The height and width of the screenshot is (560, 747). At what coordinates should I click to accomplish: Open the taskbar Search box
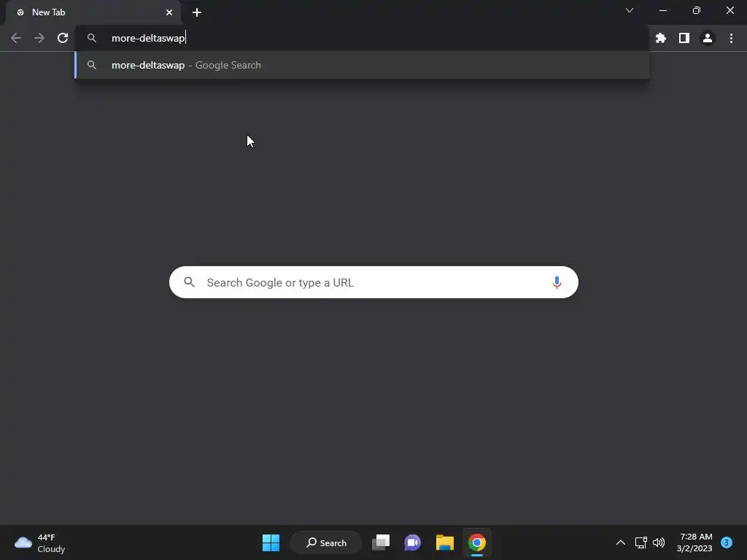(x=326, y=542)
